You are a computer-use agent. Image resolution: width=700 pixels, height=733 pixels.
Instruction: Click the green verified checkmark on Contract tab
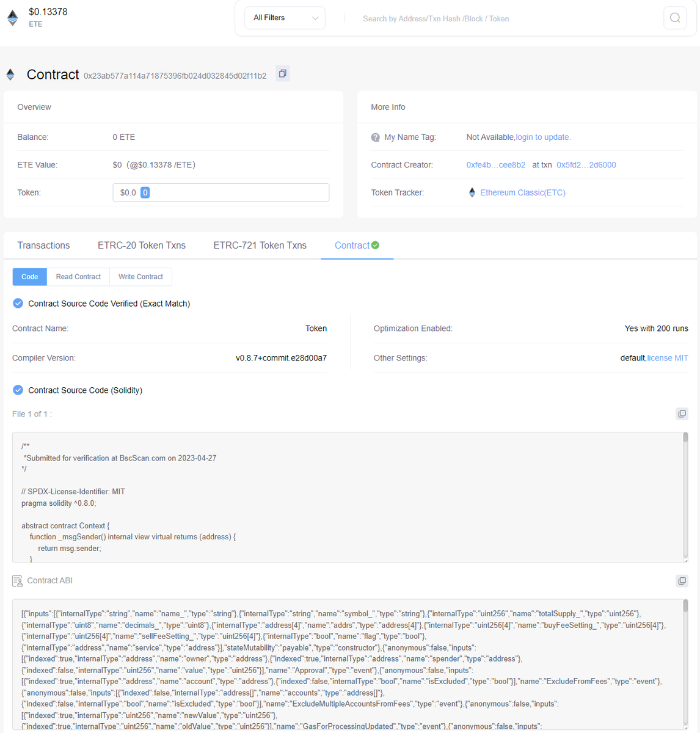pos(375,245)
